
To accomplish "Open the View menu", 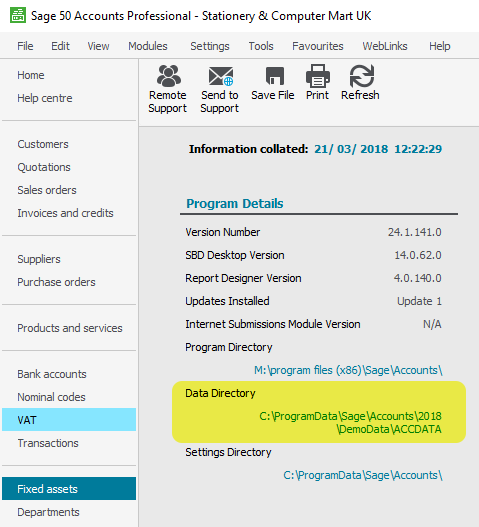I will [98, 46].
